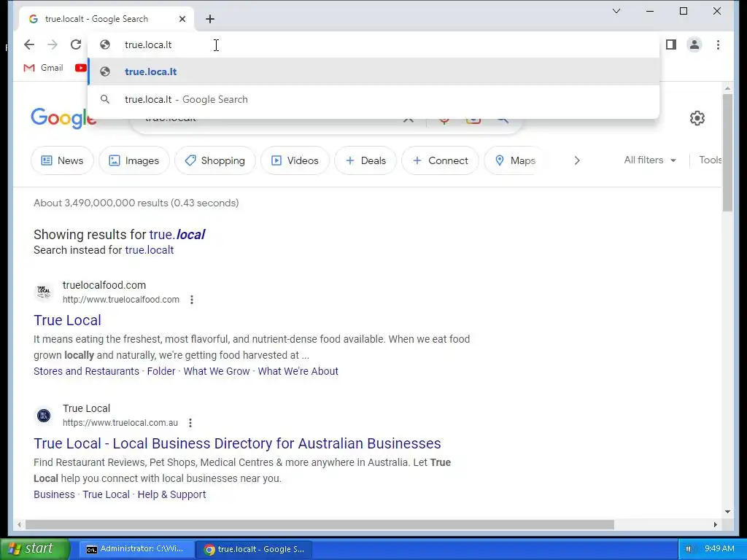
Task: Open the Chrome three-dot menu
Action: click(x=718, y=44)
